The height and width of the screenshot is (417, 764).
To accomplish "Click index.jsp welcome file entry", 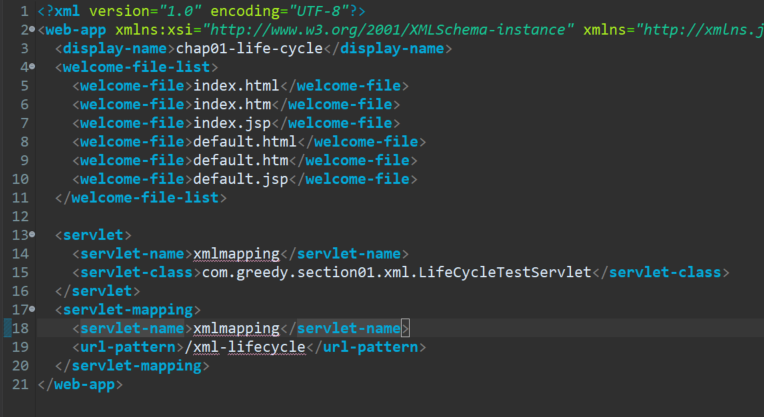I will pyautogui.click(x=232, y=123).
